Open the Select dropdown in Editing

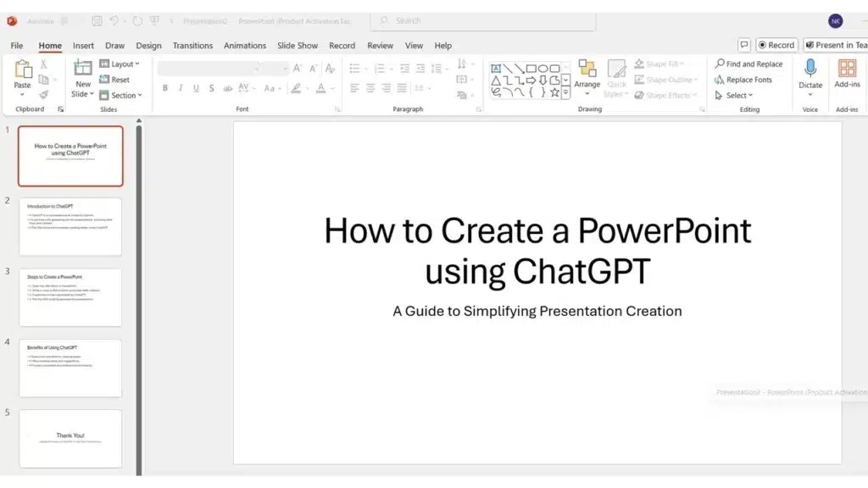[x=736, y=95]
